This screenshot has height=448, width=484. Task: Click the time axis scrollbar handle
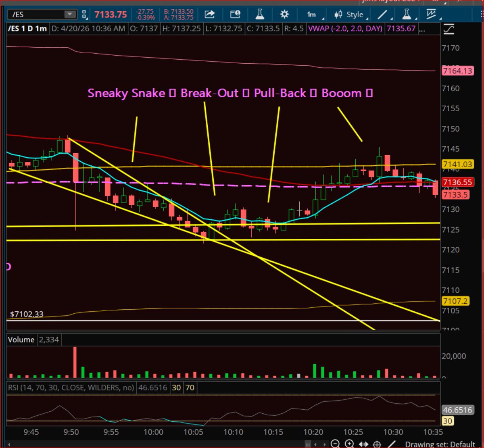click(x=308, y=444)
